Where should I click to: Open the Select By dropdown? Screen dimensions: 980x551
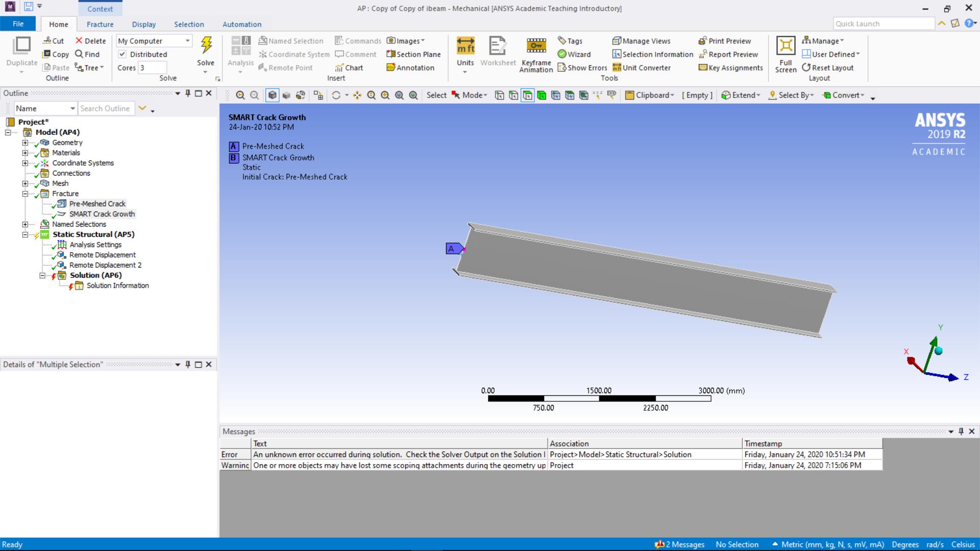[x=791, y=95]
